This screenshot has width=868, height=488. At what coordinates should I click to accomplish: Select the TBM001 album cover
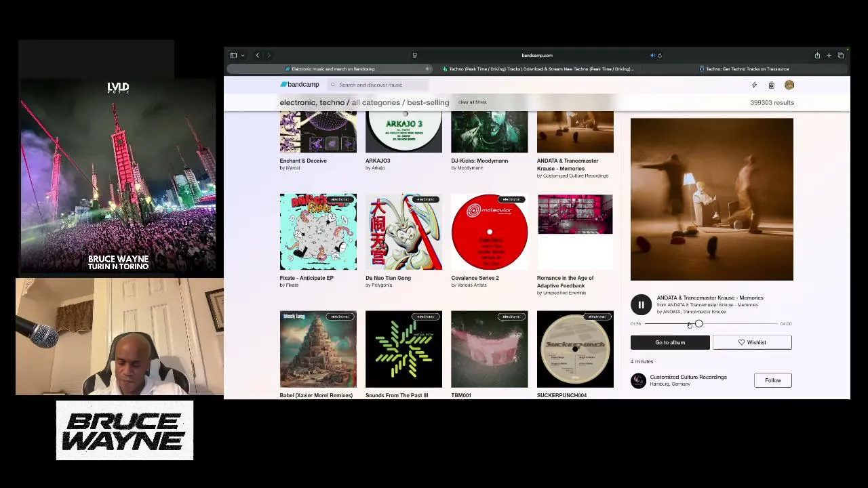(x=489, y=349)
